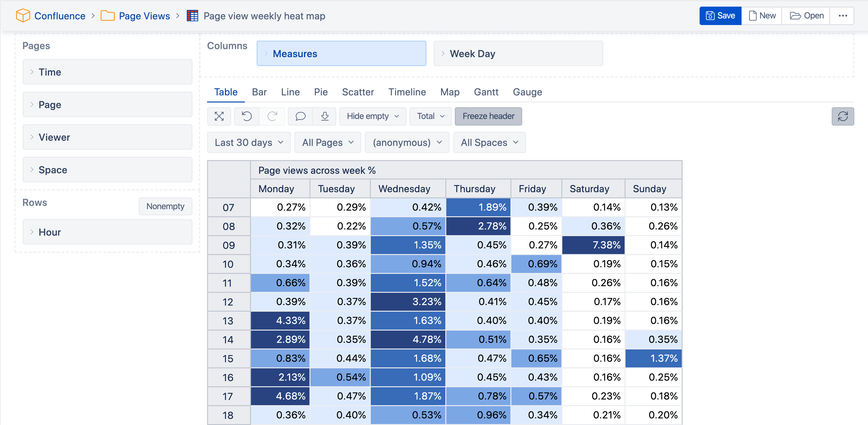
Task: Toggle the Freeze header option
Action: click(x=488, y=116)
